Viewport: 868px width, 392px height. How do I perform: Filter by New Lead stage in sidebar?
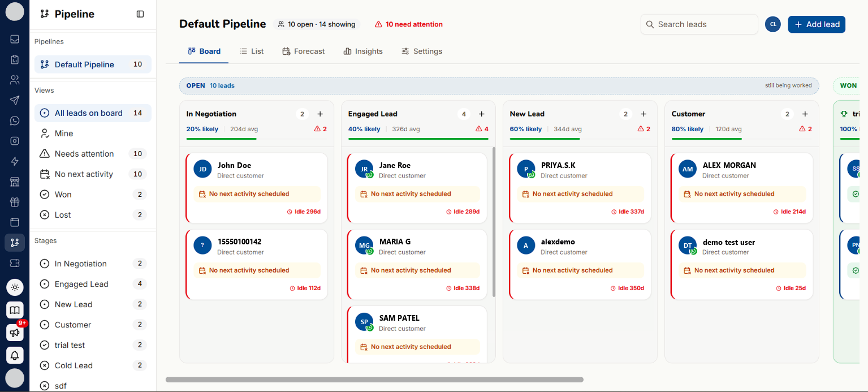[93, 304]
